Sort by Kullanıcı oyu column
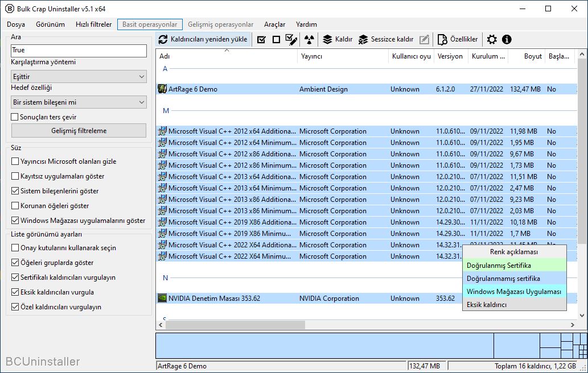This screenshot has height=373, width=588. click(x=412, y=56)
